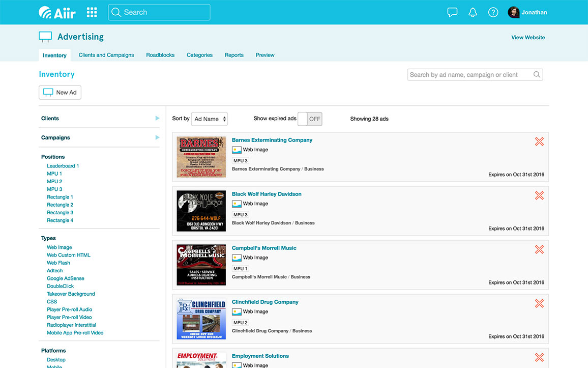Open the Campbell's Morrell Music ad title
The height and width of the screenshot is (368, 588).
264,248
